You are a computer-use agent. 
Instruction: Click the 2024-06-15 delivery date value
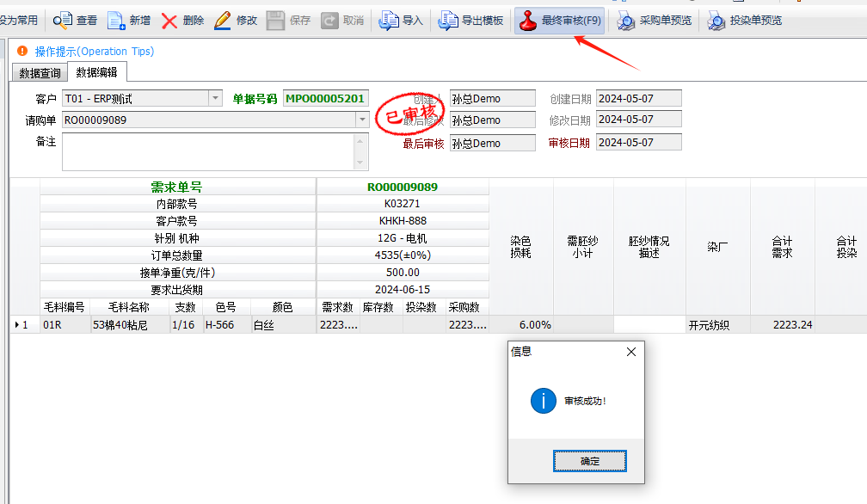pos(403,290)
